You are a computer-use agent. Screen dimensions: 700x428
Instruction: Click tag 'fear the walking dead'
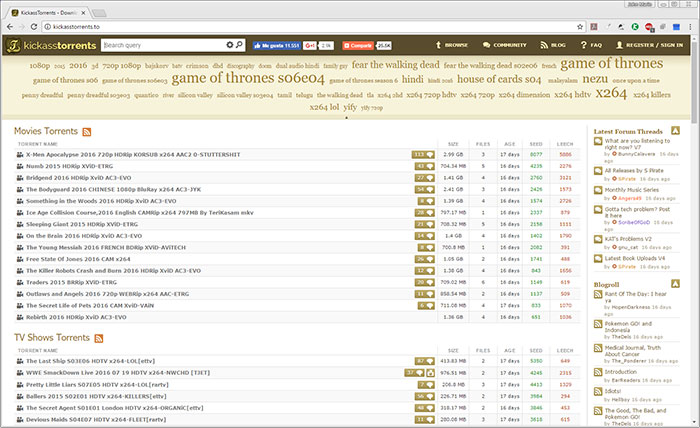[x=396, y=65]
